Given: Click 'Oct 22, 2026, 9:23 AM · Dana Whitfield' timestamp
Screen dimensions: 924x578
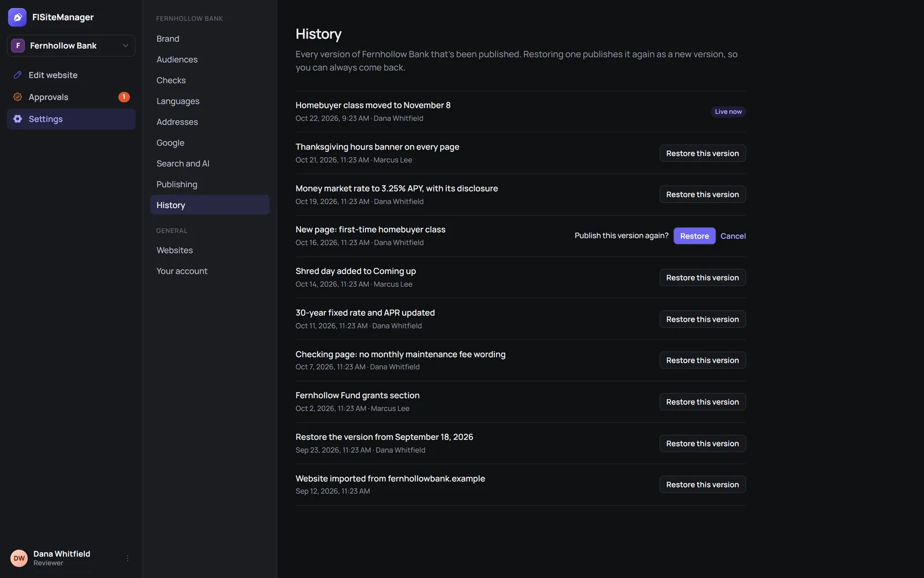Looking at the screenshot, I should (x=359, y=118).
